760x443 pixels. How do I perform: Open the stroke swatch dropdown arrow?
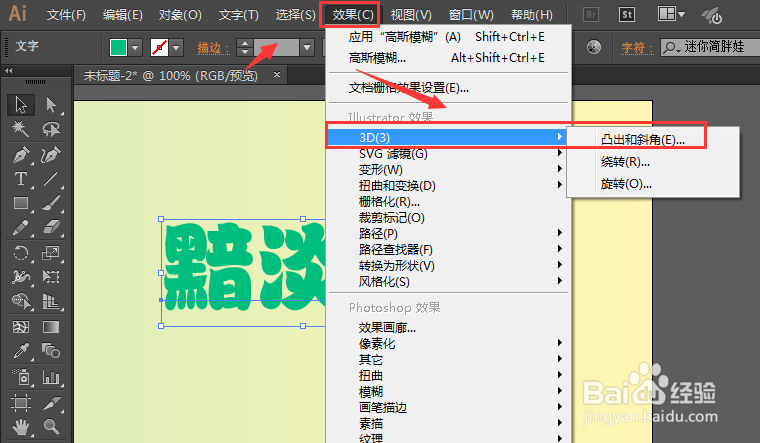tap(176, 47)
